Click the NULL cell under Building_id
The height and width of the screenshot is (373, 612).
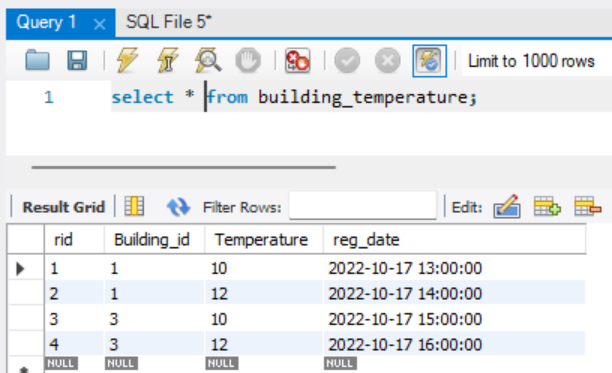pos(121,363)
